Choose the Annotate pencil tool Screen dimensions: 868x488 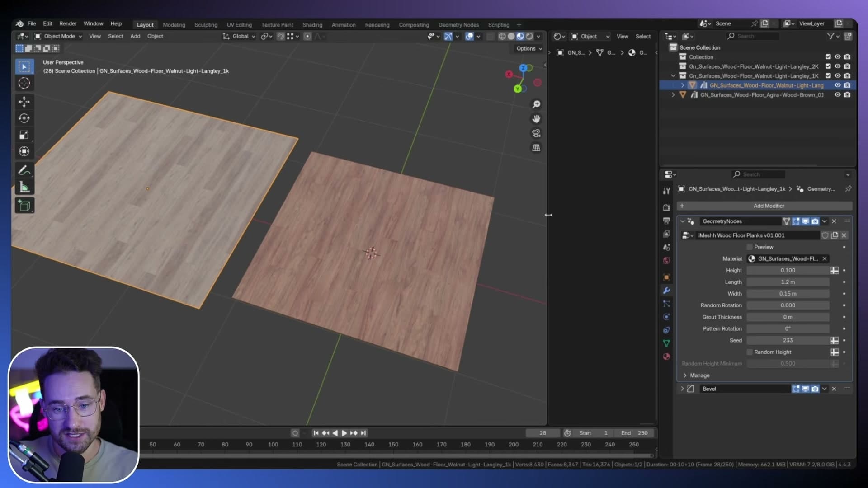tap(24, 170)
